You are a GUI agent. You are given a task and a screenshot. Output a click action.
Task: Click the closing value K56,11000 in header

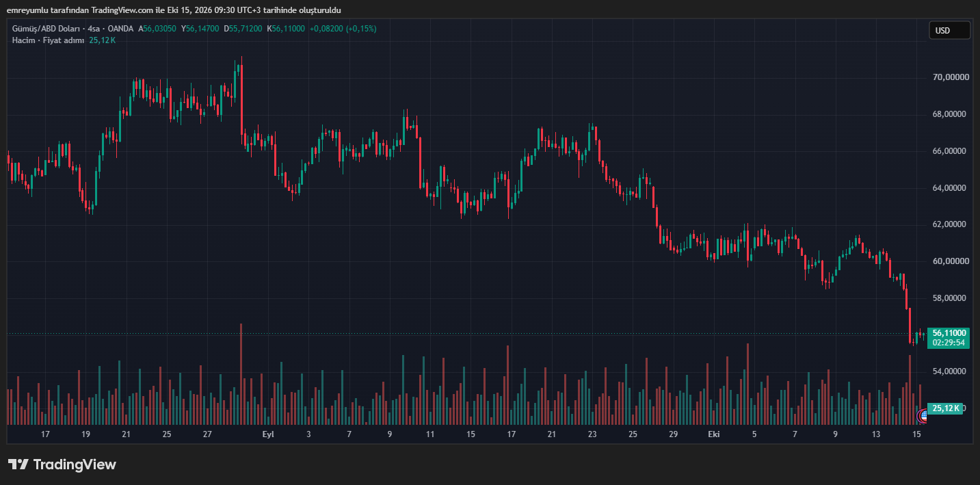tap(286, 29)
